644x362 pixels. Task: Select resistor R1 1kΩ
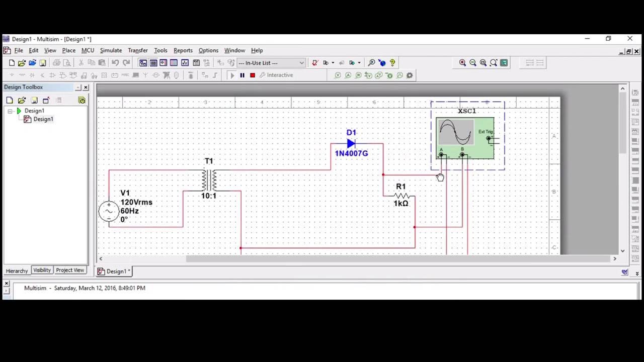click(401, 196)
